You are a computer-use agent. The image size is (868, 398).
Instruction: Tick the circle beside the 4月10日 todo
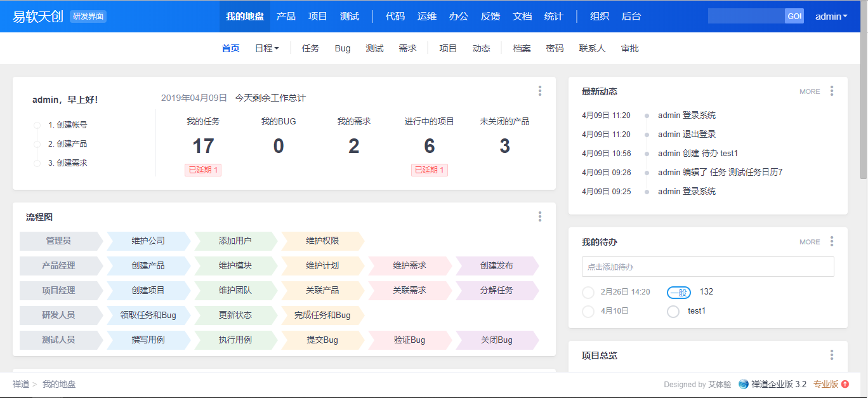(x=588, y=311)
